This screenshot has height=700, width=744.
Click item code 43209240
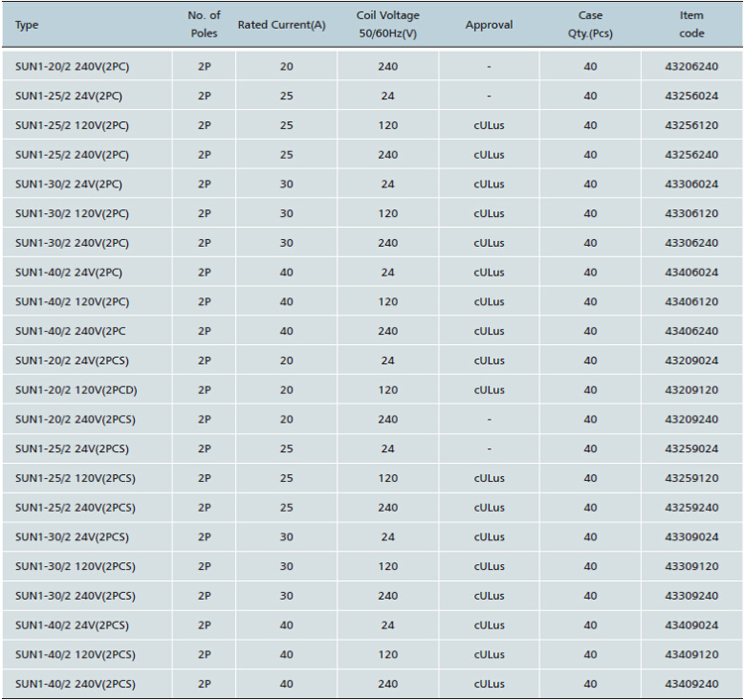point(691,419)
